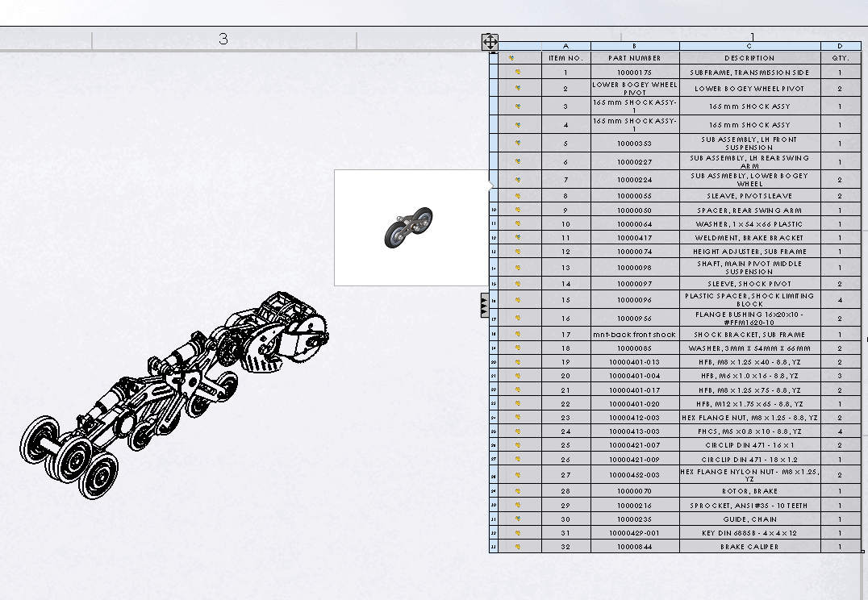
Task: Select WELDMENT, BRAKE BRACKET cell
Action: coord(750,237)
